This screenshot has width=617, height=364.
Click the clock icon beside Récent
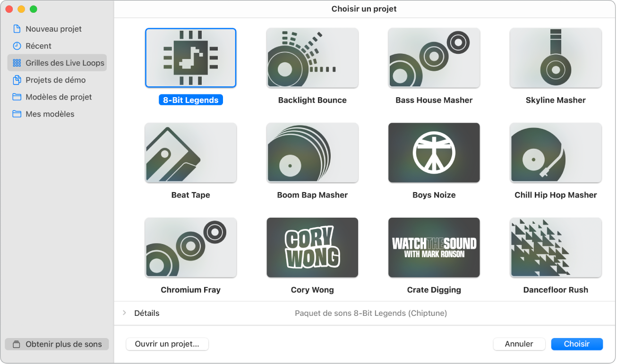tap(17, 46)
